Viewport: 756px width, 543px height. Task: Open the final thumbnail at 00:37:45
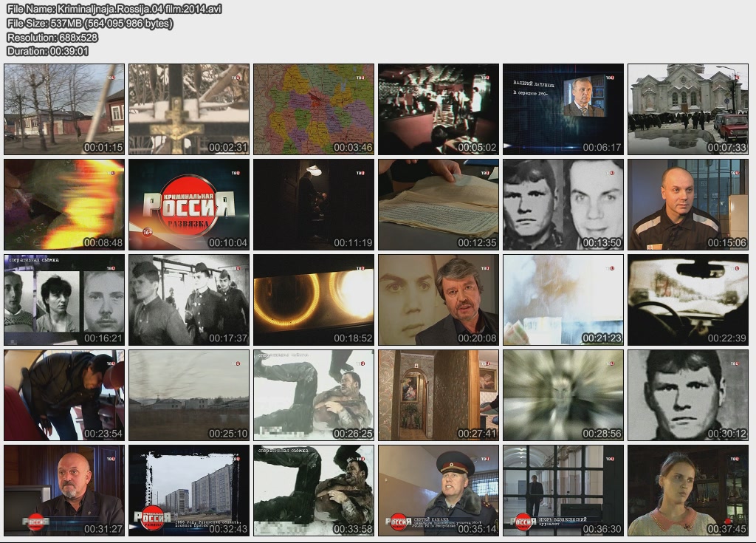(688, 490)
